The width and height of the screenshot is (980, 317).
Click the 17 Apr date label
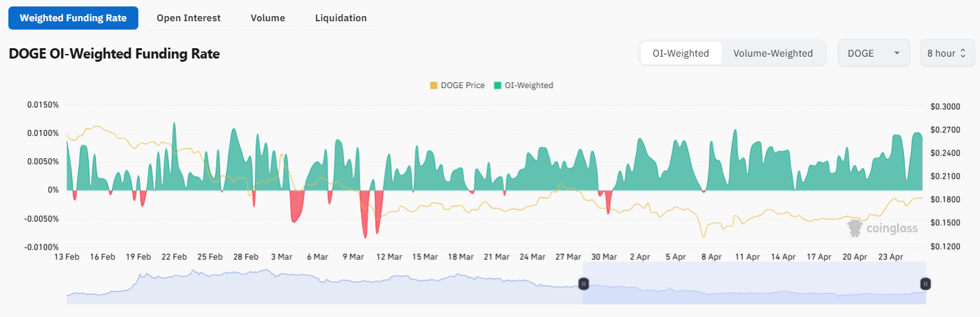(x=819, y=257)
